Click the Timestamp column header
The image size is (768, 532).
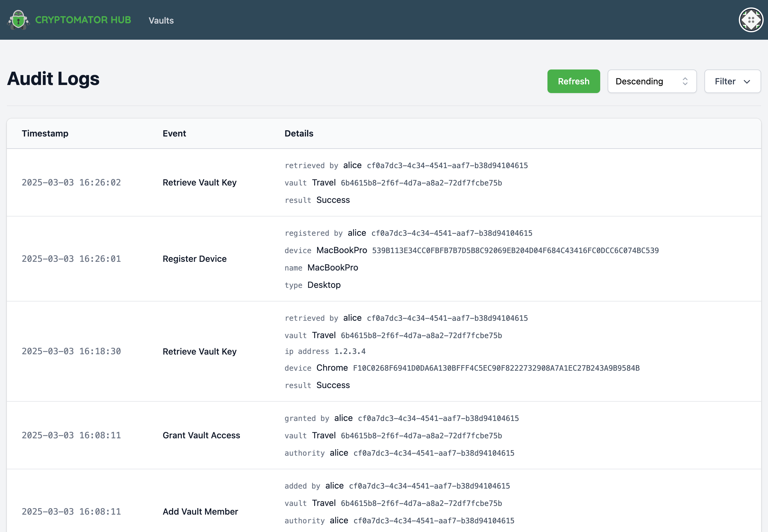pos(45,133)
